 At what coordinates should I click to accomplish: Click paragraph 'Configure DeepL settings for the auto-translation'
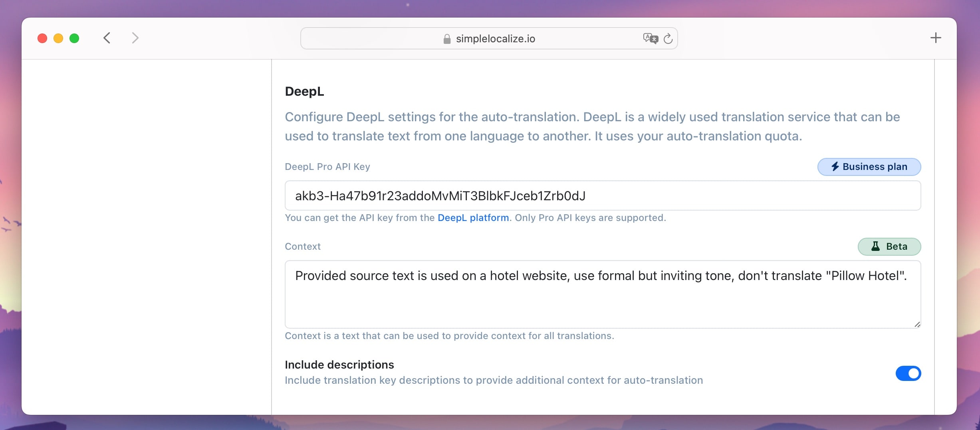pos(592,126)
